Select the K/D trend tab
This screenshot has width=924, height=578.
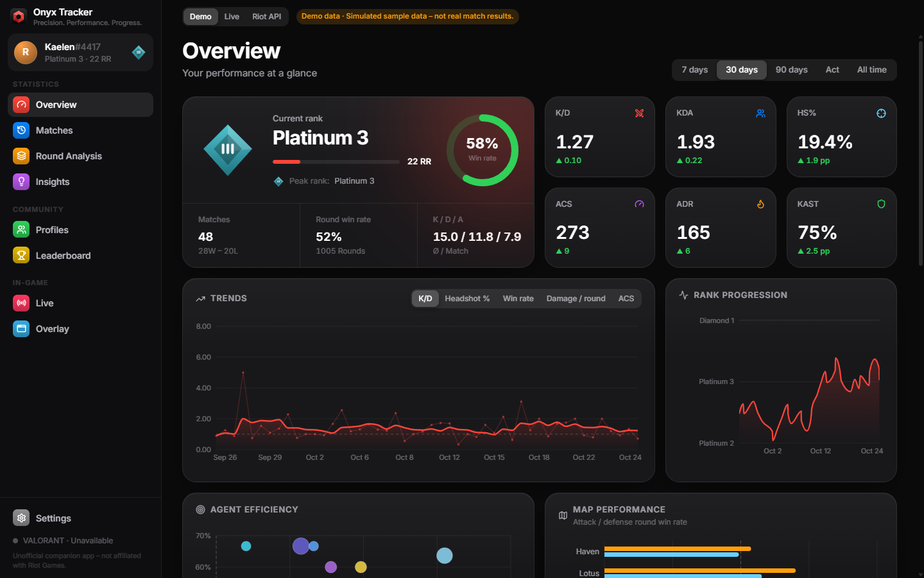tap(425, 299)
